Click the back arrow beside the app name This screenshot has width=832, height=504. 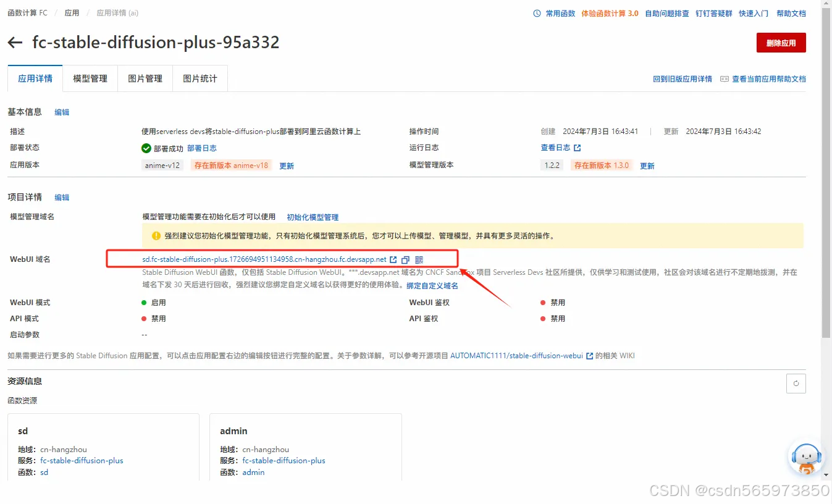coord(15,43)
